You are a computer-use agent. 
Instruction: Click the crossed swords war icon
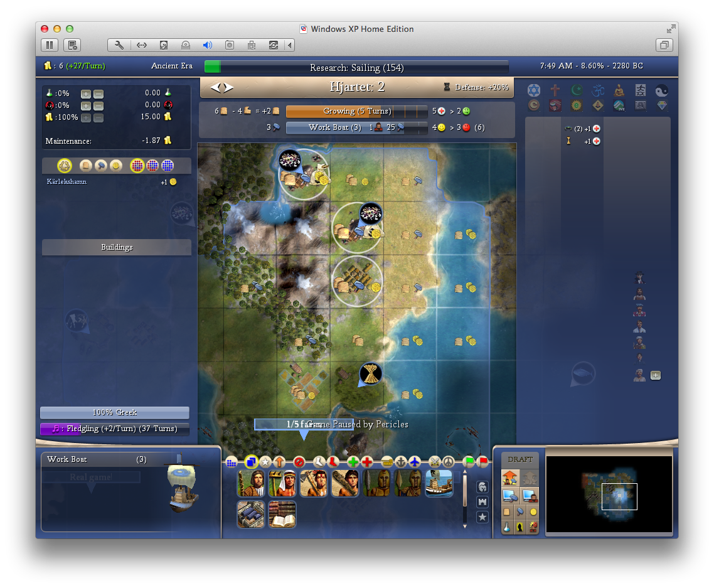point(435,462)
